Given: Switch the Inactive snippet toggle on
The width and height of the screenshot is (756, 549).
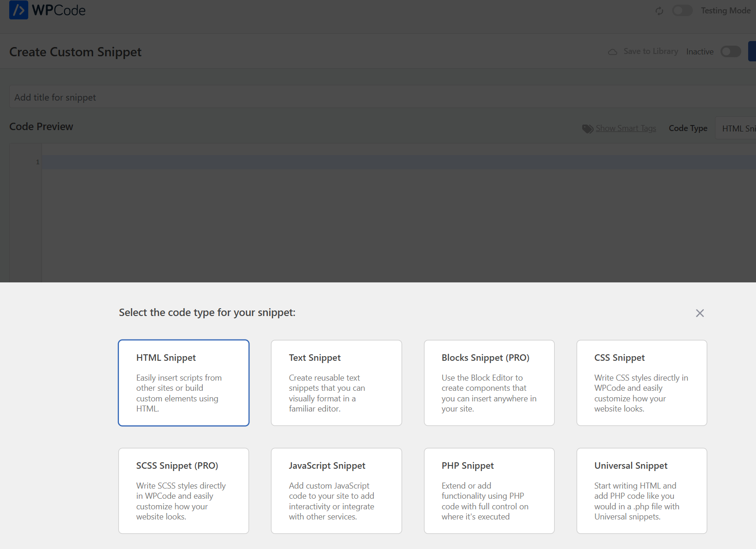Looking at the screenshot, I should (x=731, y=52).
